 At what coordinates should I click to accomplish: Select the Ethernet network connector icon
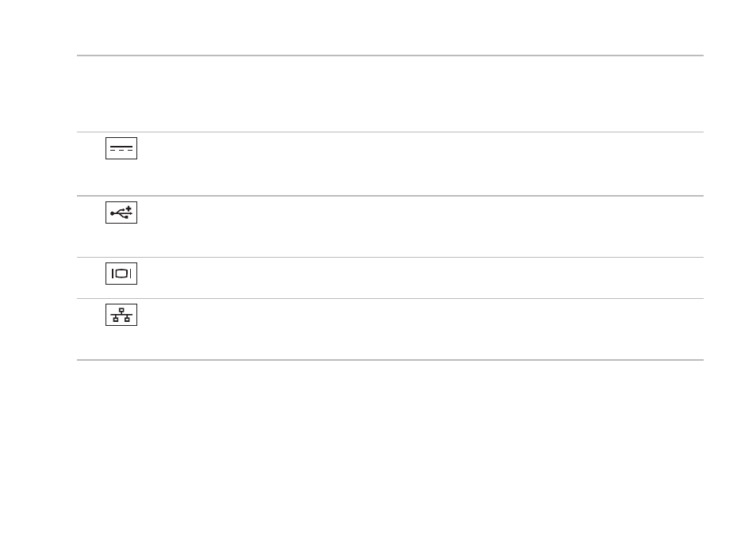pyautogui.click(x=121, y=315)
